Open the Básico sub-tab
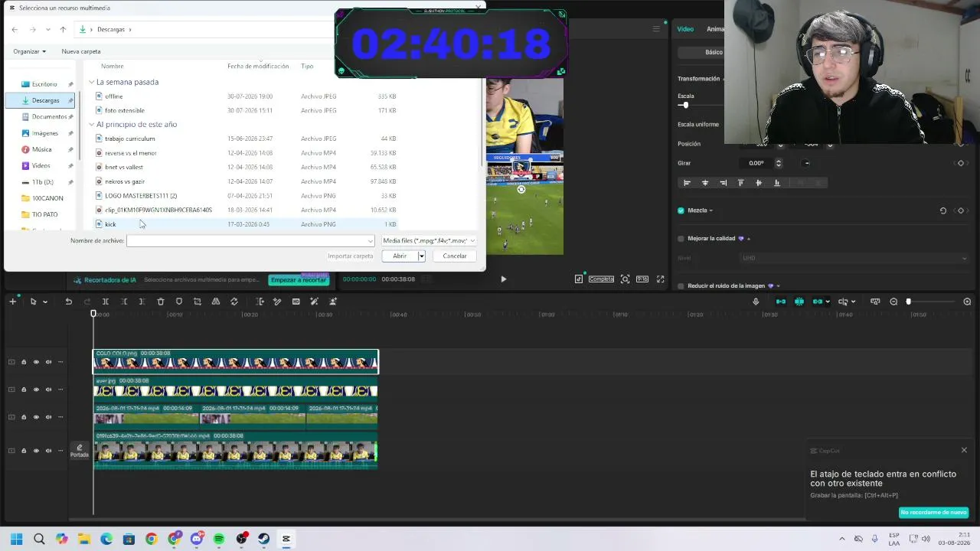The height and width of the screenshot is (551, 980). coord(714,52)
